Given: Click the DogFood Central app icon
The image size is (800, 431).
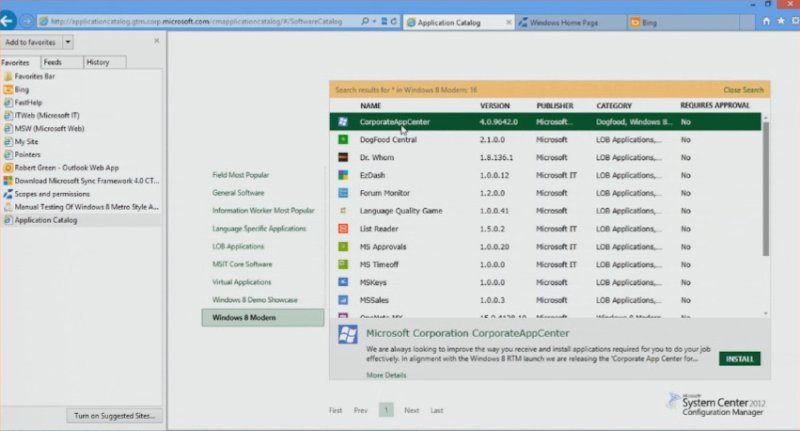Looking at the screenshot, I should click(343, 139).
